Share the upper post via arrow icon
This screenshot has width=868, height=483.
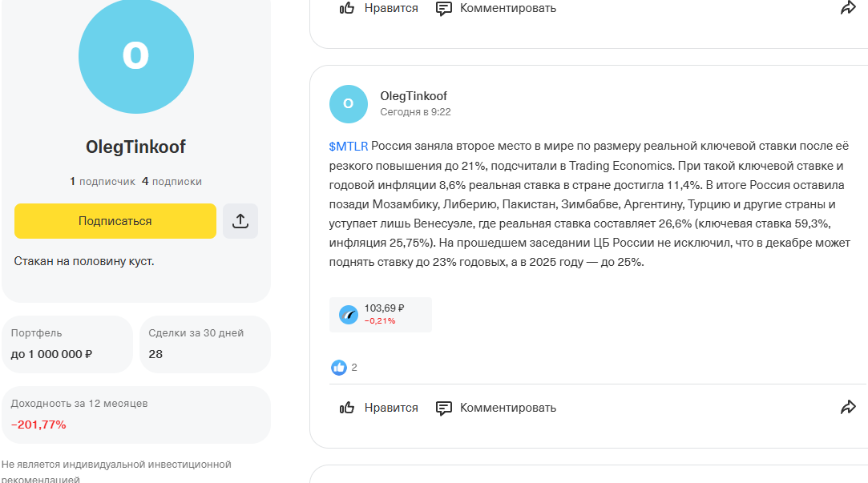[848, 8]
